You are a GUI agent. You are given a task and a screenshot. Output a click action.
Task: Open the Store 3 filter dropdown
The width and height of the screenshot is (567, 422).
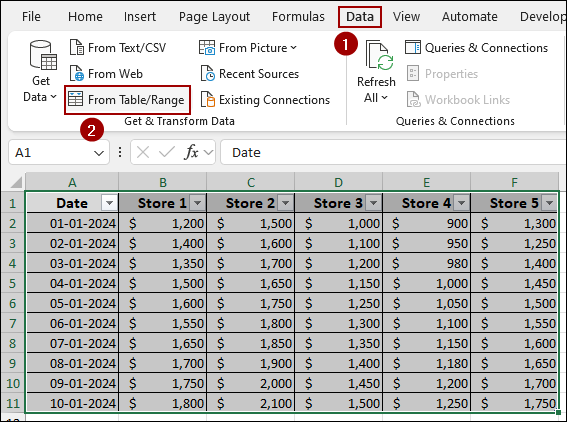coord(374,203)
